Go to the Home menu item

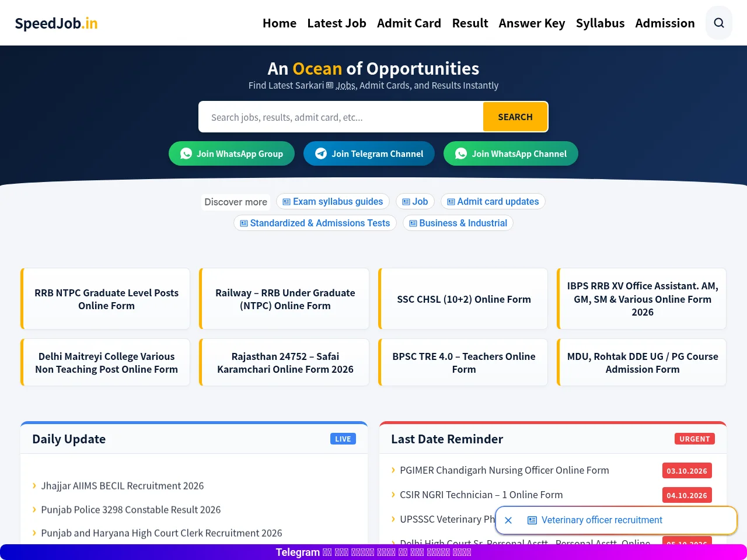pyautogui.click(x=280, y=23)
